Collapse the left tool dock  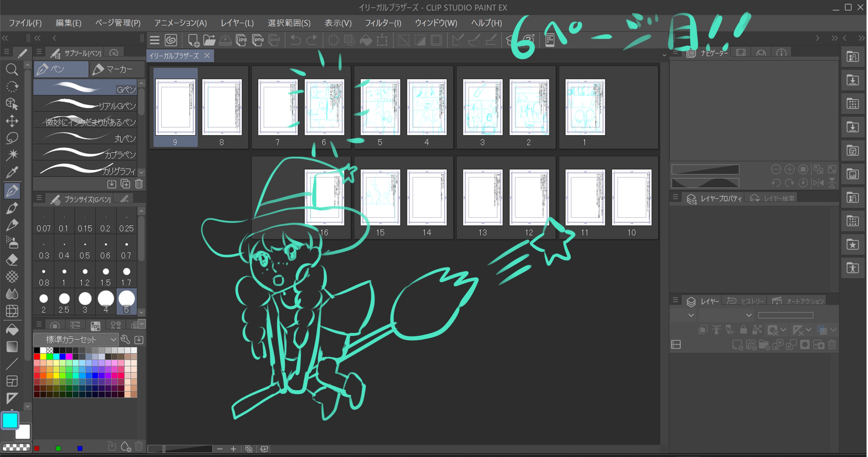[5, 38]
